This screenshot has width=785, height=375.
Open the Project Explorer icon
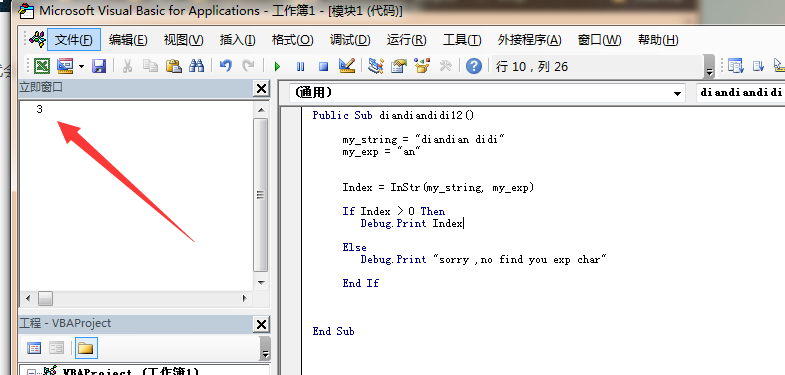pos(375,66)
